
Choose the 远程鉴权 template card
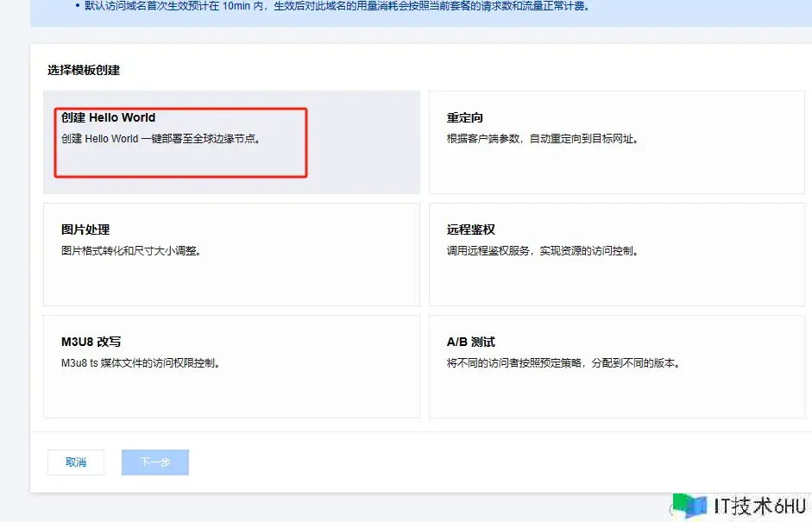617,255
